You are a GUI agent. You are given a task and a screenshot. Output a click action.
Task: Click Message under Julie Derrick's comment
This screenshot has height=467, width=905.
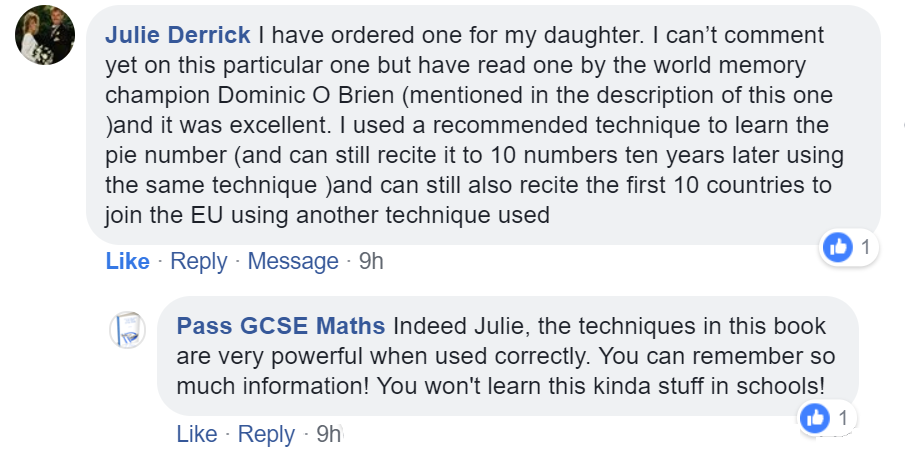[x=293, y=261]
